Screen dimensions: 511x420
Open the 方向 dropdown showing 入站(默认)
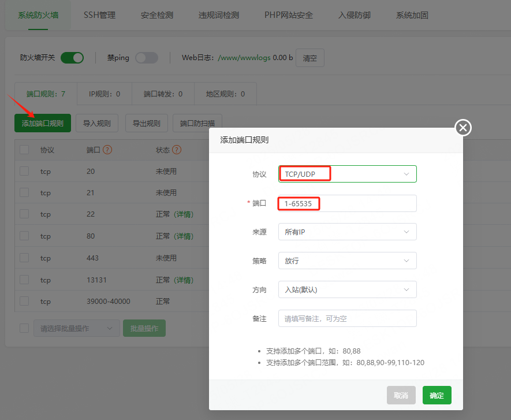[x=347, y=289]
